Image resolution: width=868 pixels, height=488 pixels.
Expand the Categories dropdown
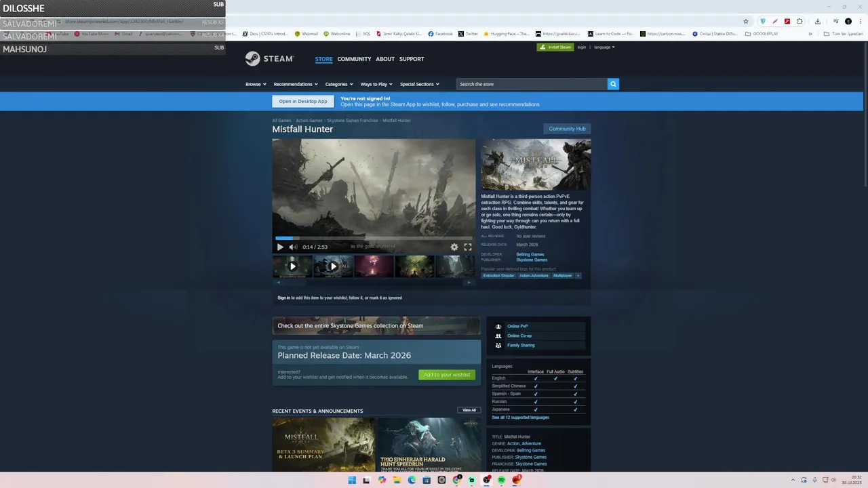click(x=339, y=84)
